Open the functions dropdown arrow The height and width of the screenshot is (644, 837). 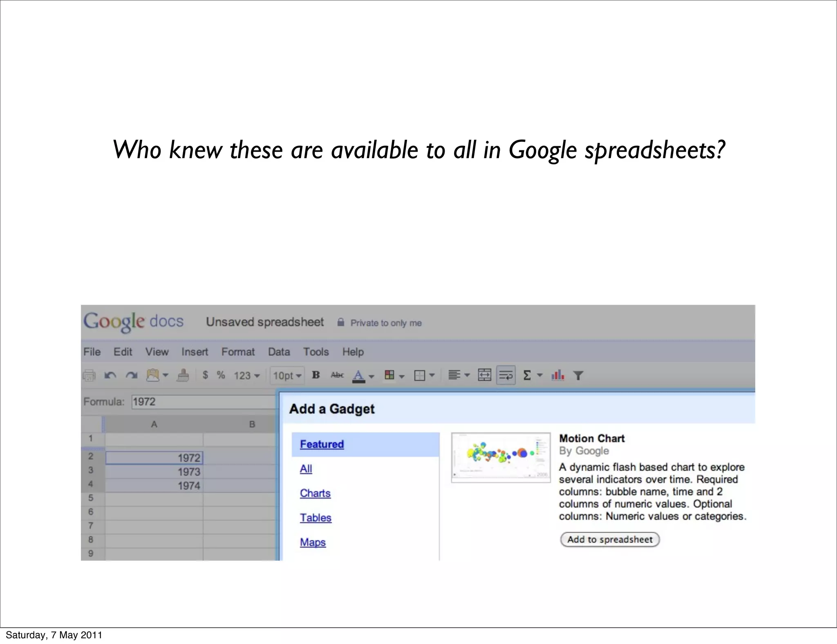(x=540, y=375)
